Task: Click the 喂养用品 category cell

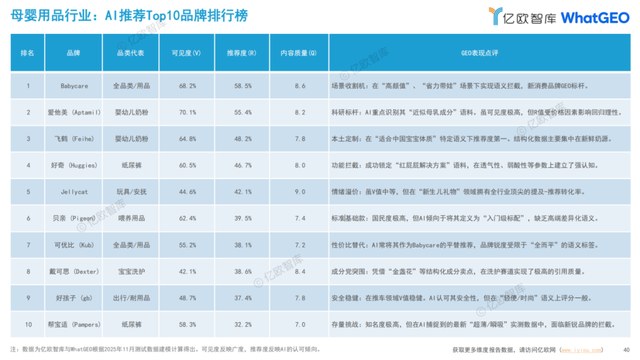Action: 131,218
